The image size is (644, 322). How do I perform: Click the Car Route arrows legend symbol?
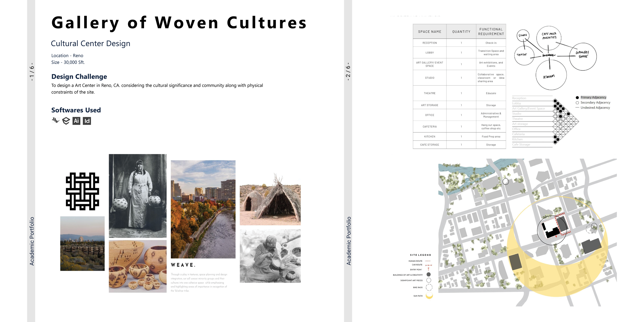point(428,265)
